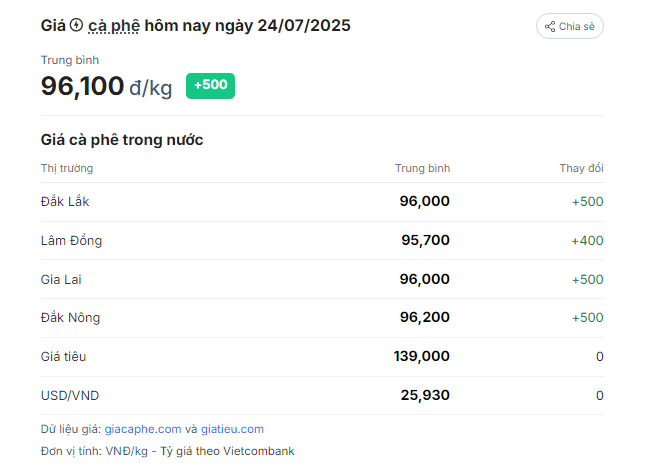Click the +400 change for Lâm Đồng

588,241
